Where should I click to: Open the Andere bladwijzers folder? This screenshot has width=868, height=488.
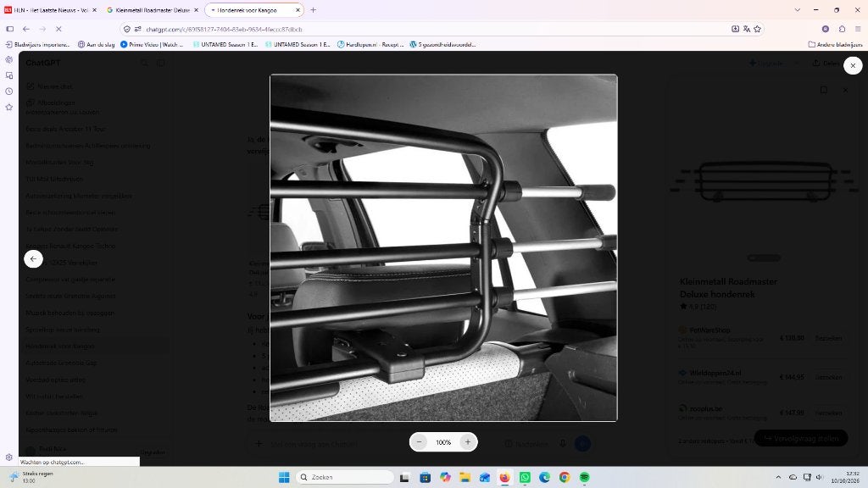point(835,44)
